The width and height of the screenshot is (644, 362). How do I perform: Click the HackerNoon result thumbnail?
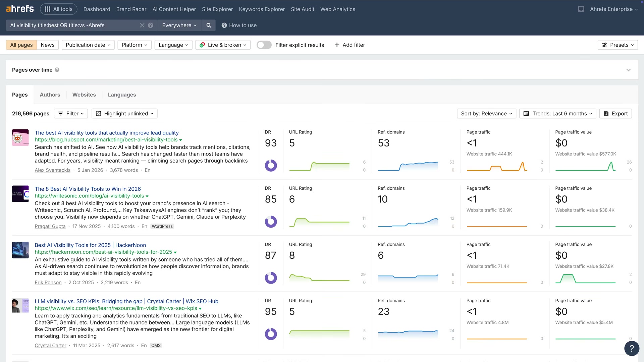pos(20,250)
